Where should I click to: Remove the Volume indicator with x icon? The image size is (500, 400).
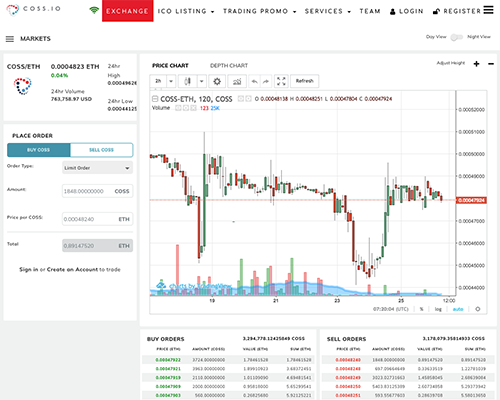(193, 108)
